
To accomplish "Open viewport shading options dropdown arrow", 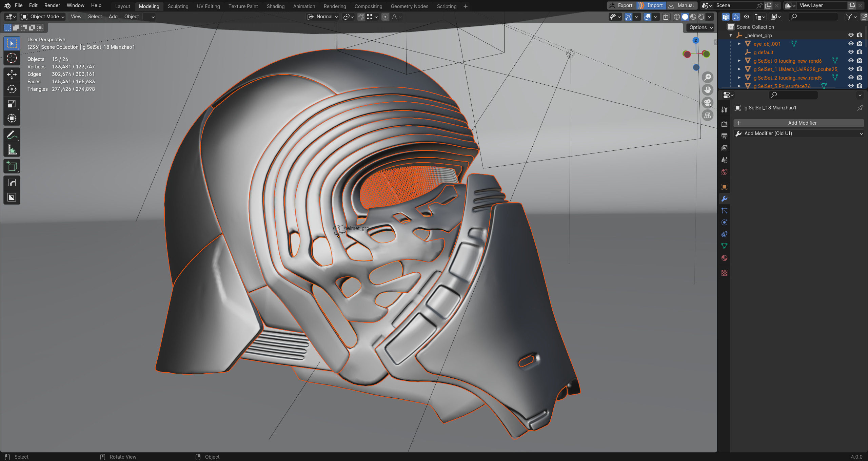I will [x=710, y=17].
